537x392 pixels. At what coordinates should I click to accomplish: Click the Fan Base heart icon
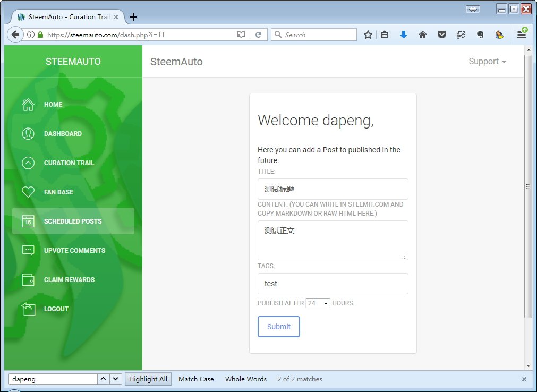[28, 192]
